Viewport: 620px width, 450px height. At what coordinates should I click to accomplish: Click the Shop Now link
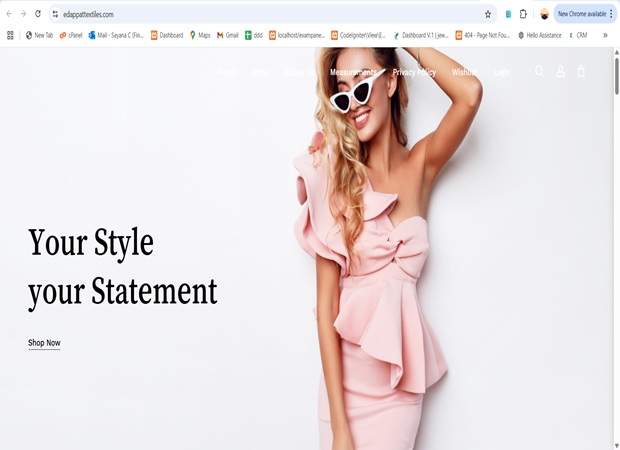click(x=44, y=343)
